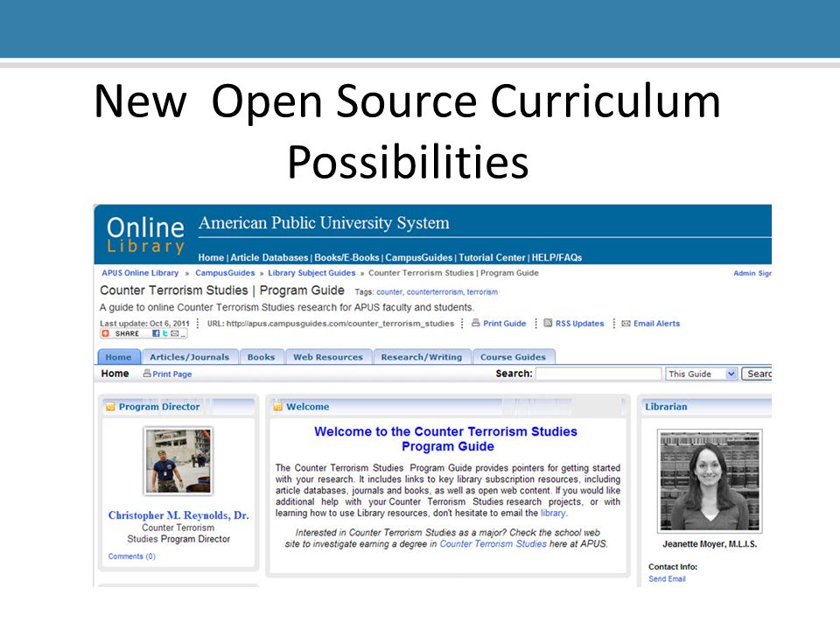
Task: Click the Admin Sign-in link
Action: (x=752, y=273)
